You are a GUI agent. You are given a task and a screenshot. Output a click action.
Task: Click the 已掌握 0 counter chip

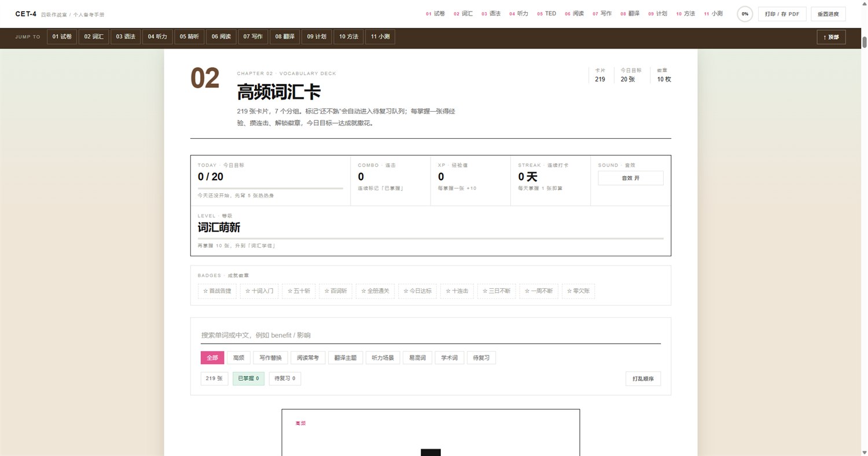pos(248,379)
